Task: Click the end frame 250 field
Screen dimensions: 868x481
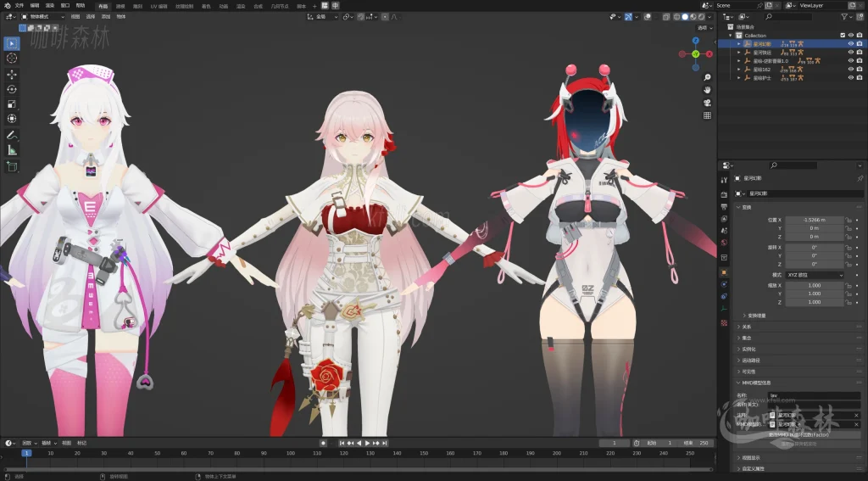Action: pos(697,444)
